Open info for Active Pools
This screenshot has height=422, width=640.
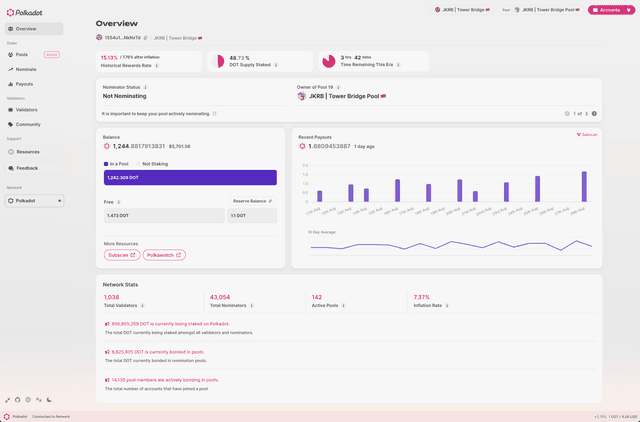[343, 306]
